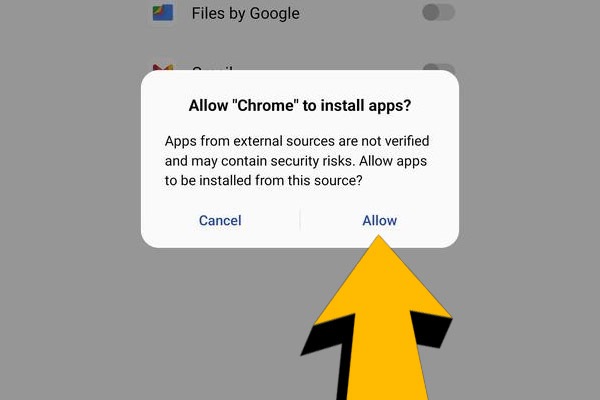
Task: Dismiss dialog by tapping dimmed area left of it
Action: pos(70,159)
